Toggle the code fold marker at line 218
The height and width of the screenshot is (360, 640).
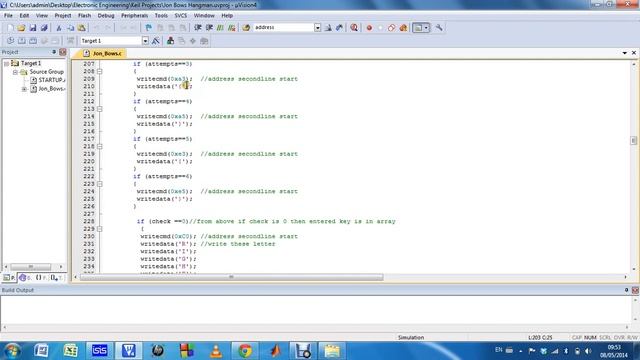(x=100, y=147)
